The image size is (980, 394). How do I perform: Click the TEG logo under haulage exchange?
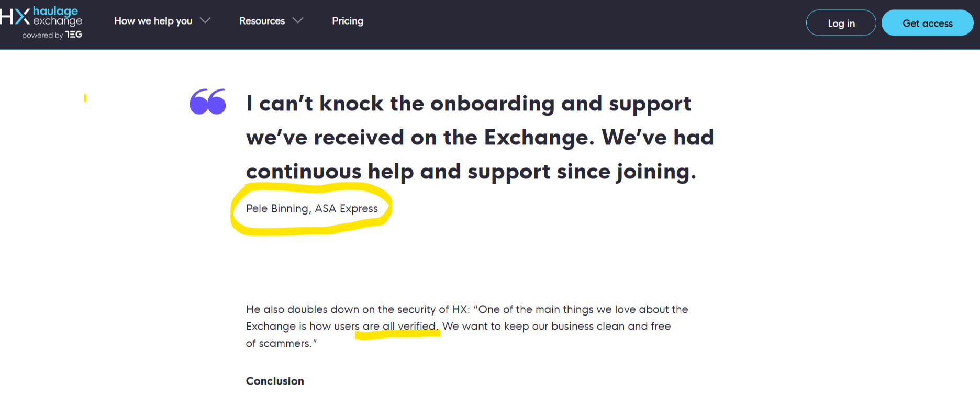click(x=74, y=35)
